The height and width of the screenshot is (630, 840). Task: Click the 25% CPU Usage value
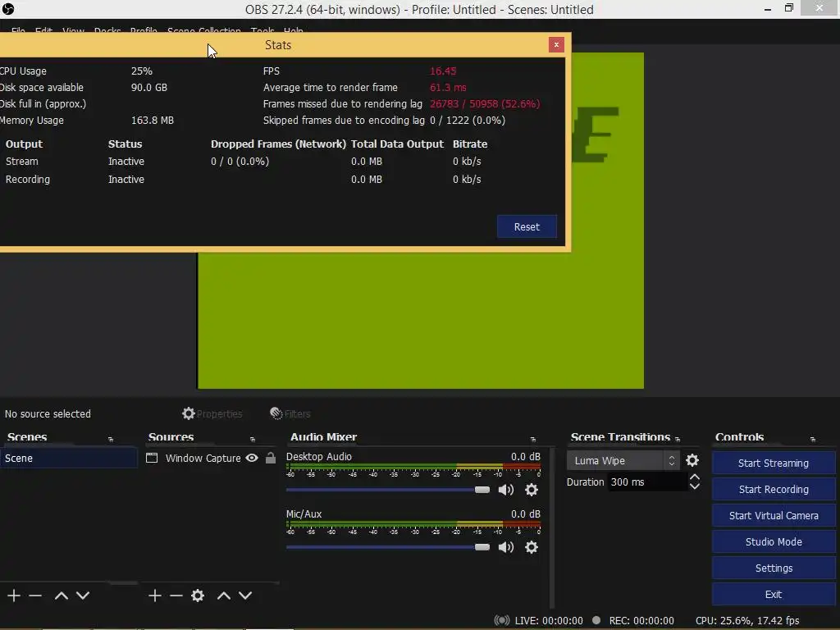pos(141,71)
